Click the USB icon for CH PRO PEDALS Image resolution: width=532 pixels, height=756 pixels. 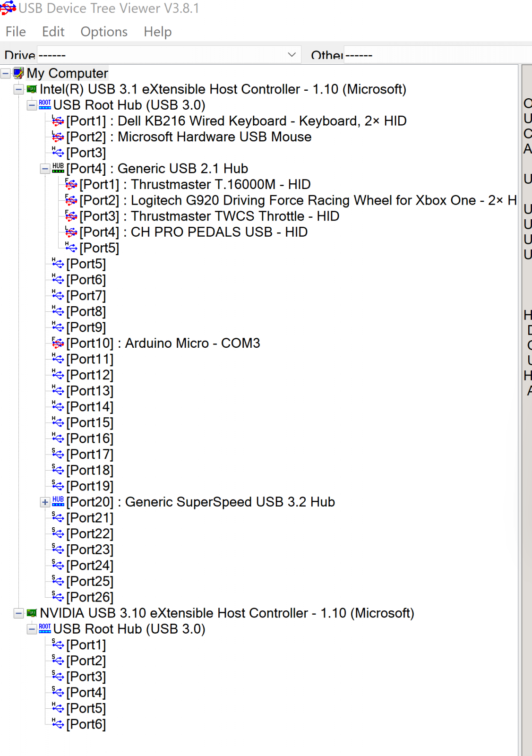click(x=71, y=232)
